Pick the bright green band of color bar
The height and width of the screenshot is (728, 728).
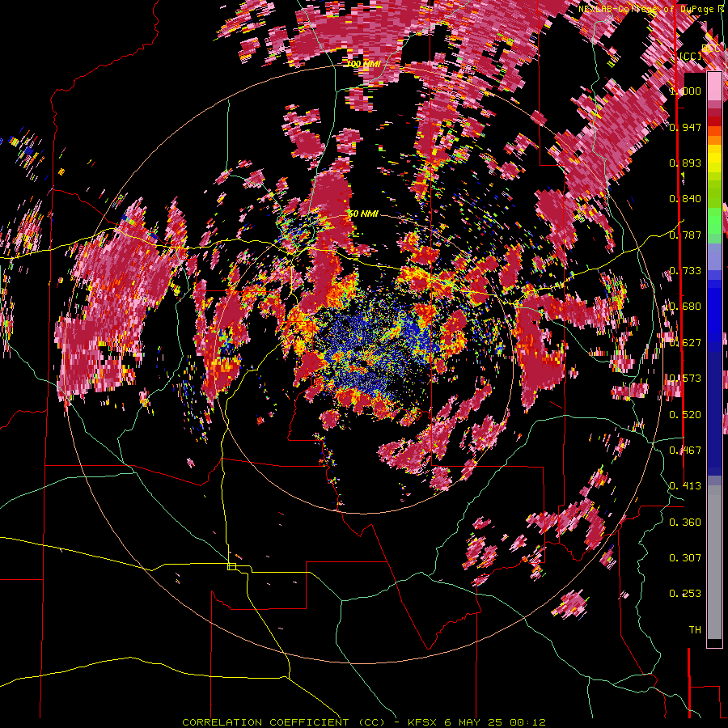714,221
